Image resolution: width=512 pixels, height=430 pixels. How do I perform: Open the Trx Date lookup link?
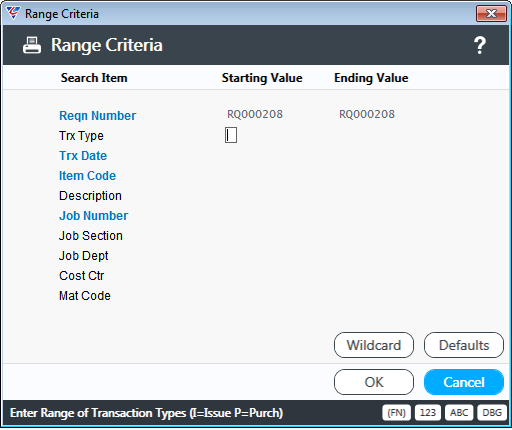[83, 156]
